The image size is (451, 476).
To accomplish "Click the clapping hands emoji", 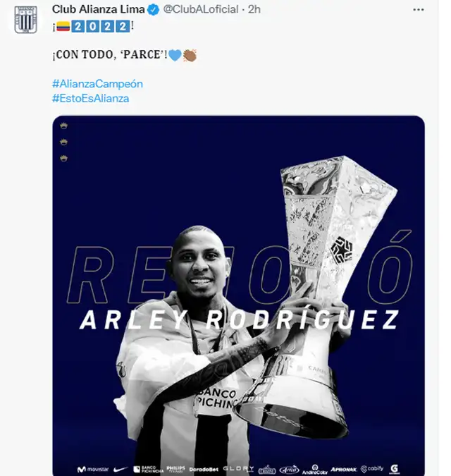I will click(x=190, y=55).
